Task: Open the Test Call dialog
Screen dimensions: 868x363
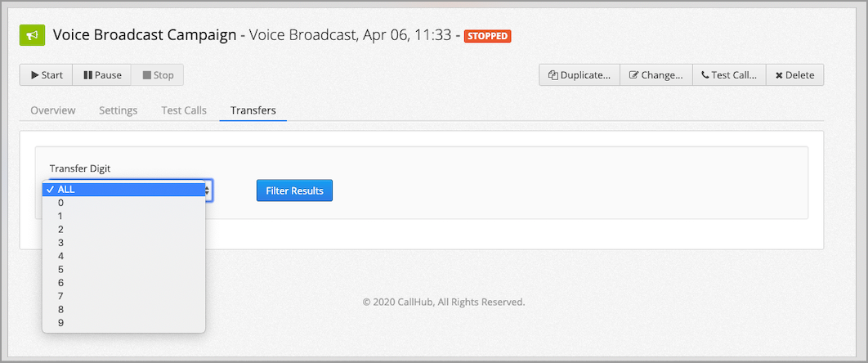Action: [x=730, y=75]
